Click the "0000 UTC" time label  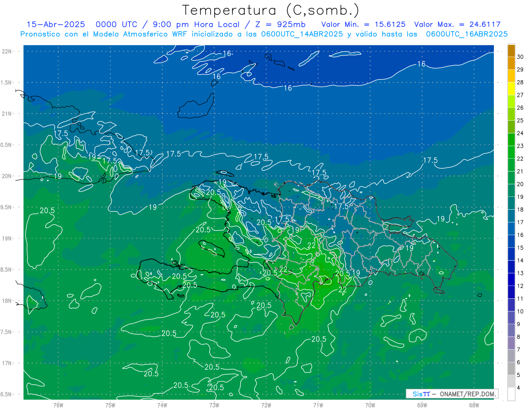point(117,24)
